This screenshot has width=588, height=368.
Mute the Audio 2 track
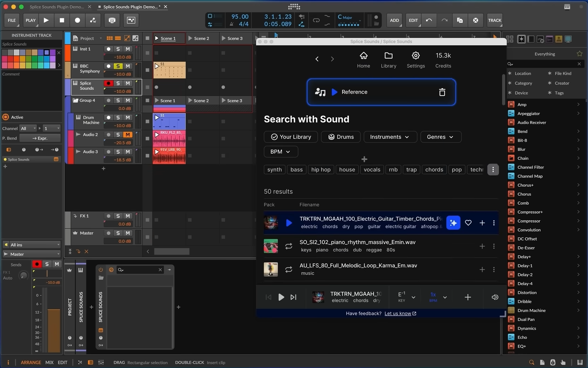[x=127, y=135]
